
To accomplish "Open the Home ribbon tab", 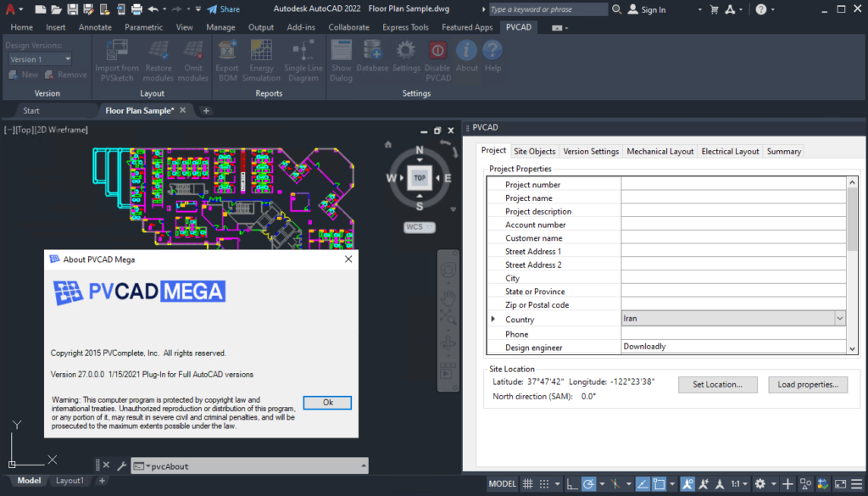I will coord(21,27).
